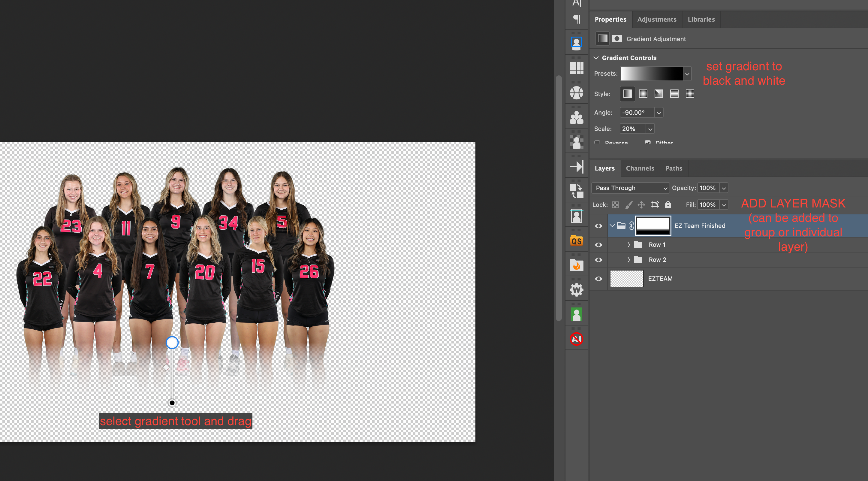The height and width of the screenshot is (481, 868).
Task: Hide the EZ Team Finished group
Action: (598, 226)
